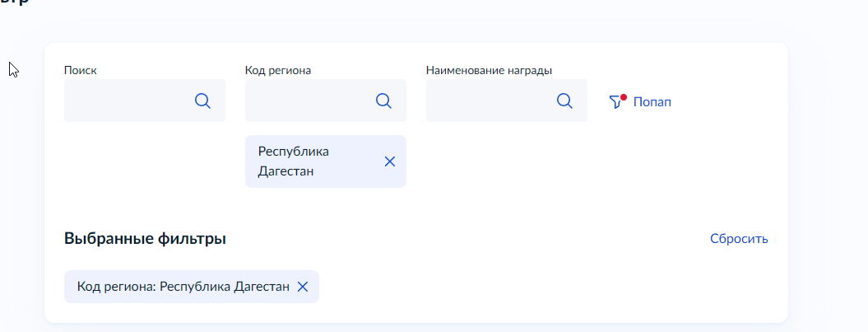This screenshot has height=332, width=868.
Task: Remove the Код региона selected filter chip
Action: pyautogui.click(x=303, y=287)
